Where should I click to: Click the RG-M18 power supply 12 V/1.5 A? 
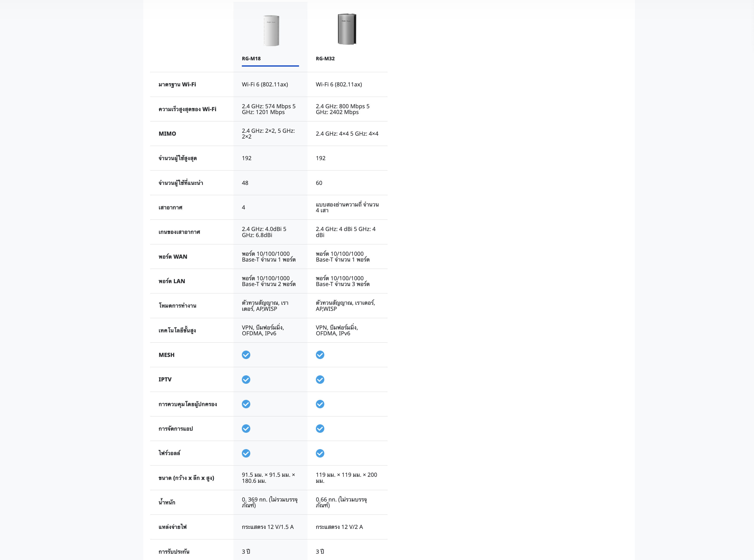(x=267, y=527)
